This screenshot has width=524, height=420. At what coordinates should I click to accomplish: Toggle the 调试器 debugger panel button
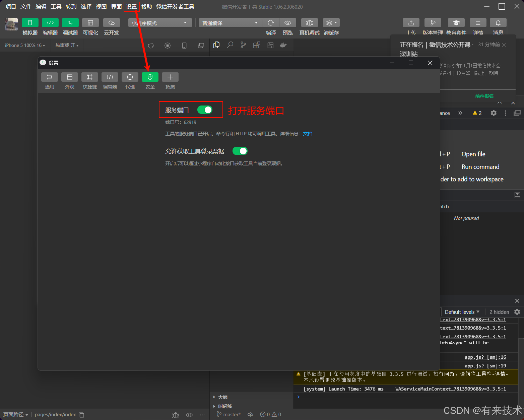click(70, 23)
